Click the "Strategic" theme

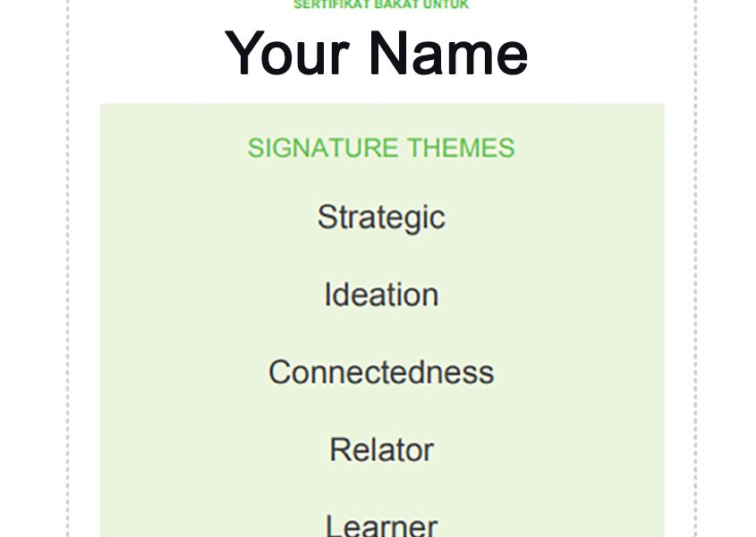(381, 217)
